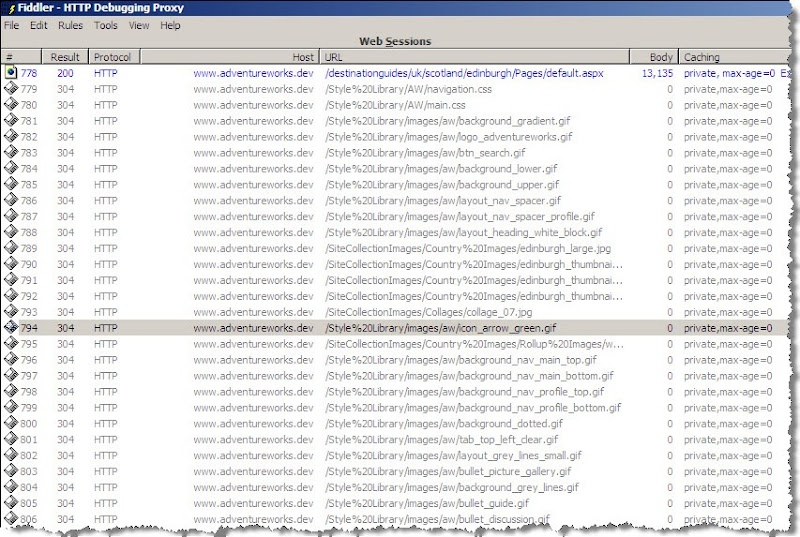Click the Fiddler lightning title bar icon
Image resolution: width=800 pixels, height=537 pixels.
coord(11,8)
